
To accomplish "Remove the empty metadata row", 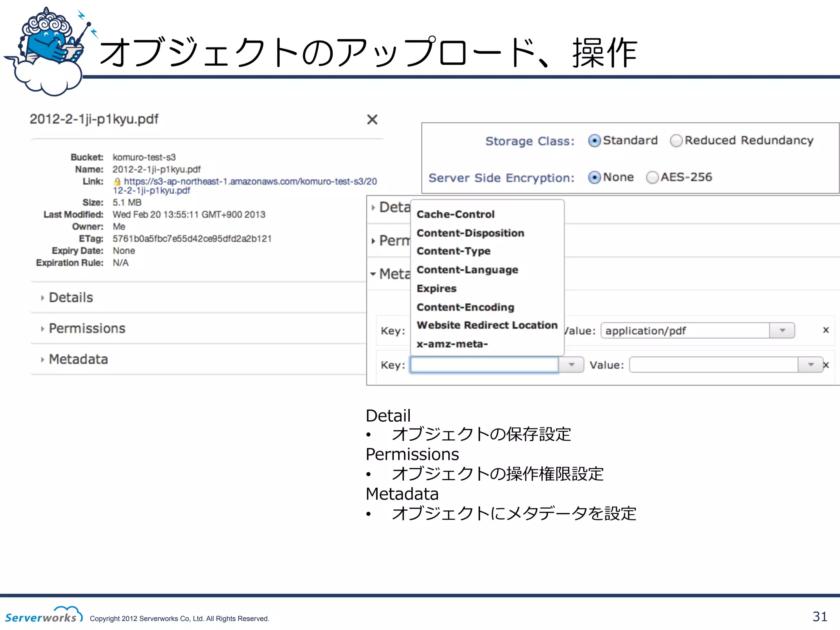I will 826,365.
